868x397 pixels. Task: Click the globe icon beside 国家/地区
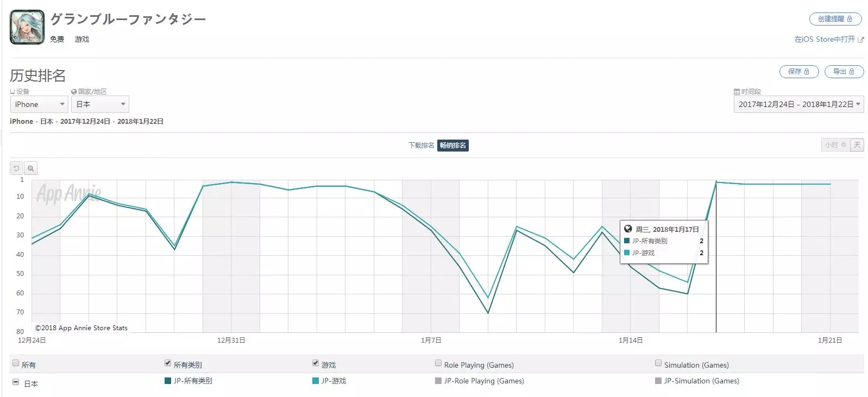74,92
